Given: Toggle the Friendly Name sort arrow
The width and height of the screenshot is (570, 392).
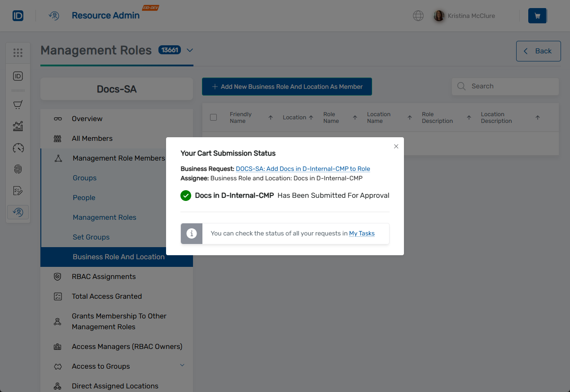Looking at the screenshot, I should click(x=270, y=117).
